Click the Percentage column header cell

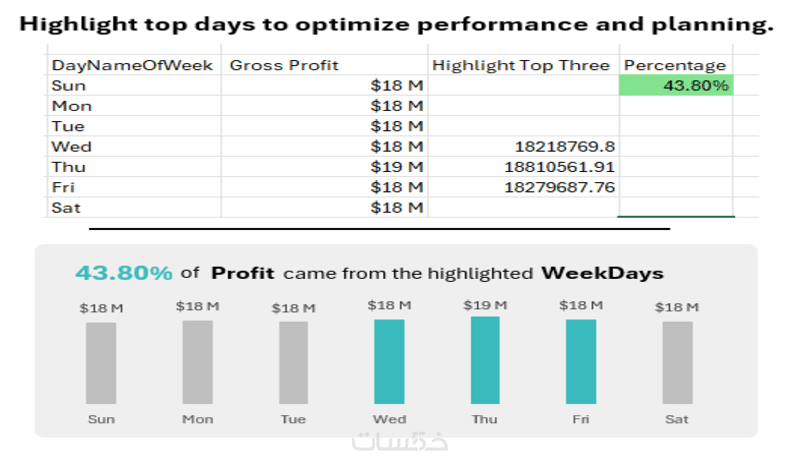coord(675,65)
